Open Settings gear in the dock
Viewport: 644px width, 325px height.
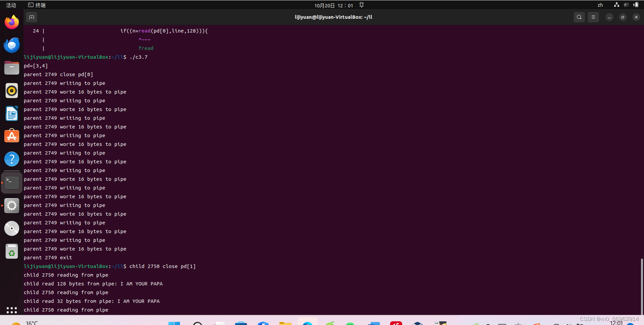pos(12,206)
